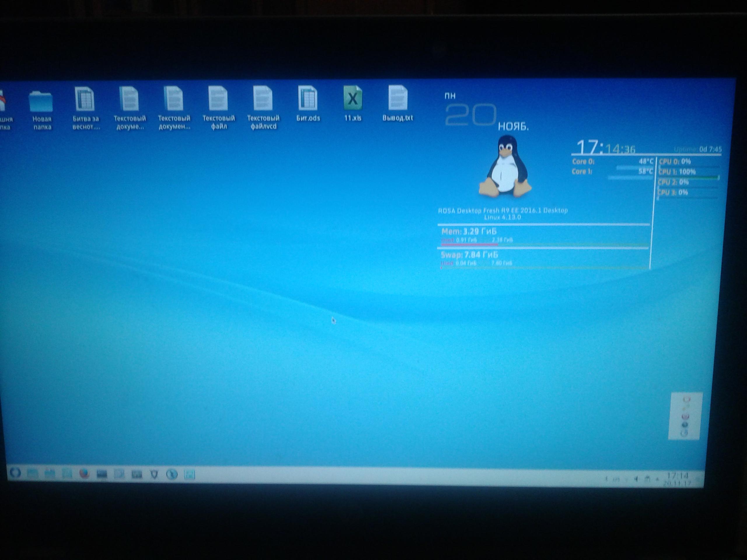
Task: Open the ROSA start menu launcher
Action: coord(15,473)
